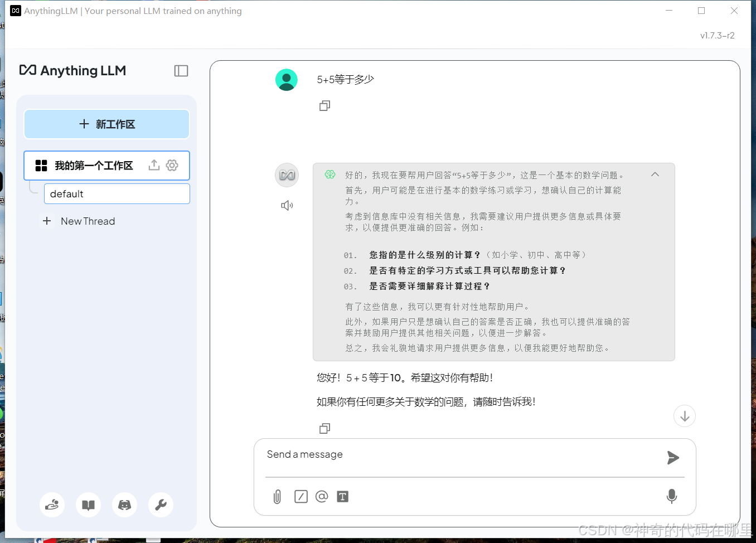The width and height of the screenshot is (756, 543).
Task: Click the thought brain icon in reasoning block
Action: (x=330, y=174)
